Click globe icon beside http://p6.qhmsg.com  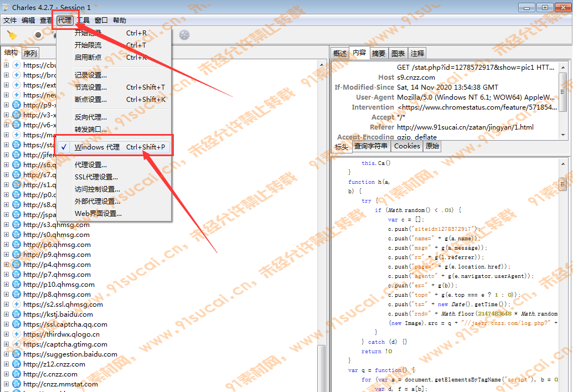click(x=17, y=244)
